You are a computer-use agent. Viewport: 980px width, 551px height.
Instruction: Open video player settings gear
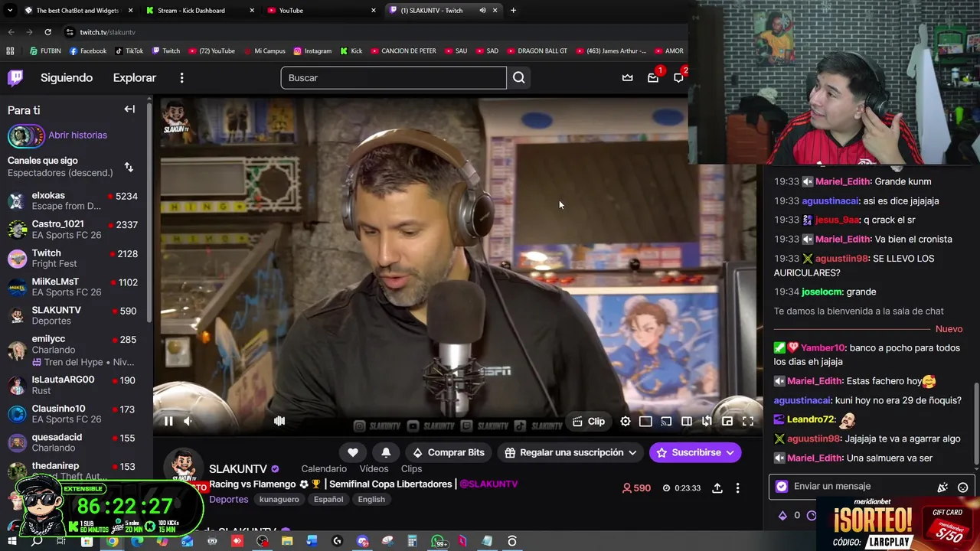click(626, 421)
